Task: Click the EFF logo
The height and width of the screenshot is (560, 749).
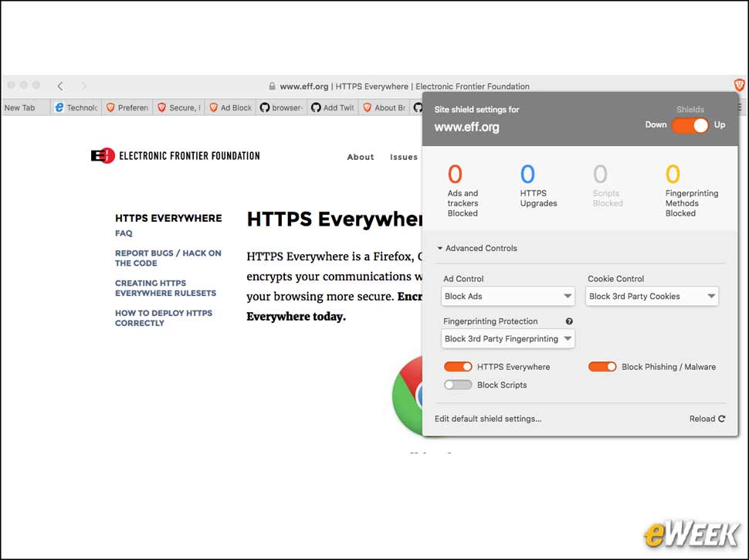Action: (x=175, y=156)
